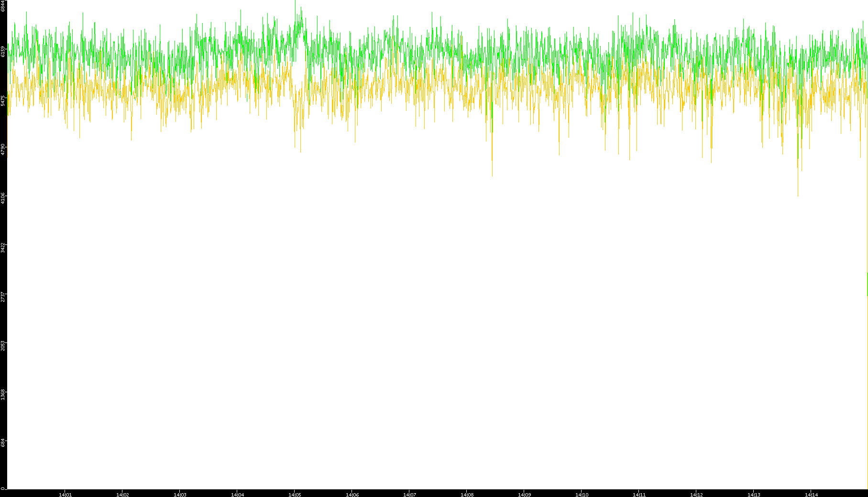Click the tall green peak at 14:05

301,22
